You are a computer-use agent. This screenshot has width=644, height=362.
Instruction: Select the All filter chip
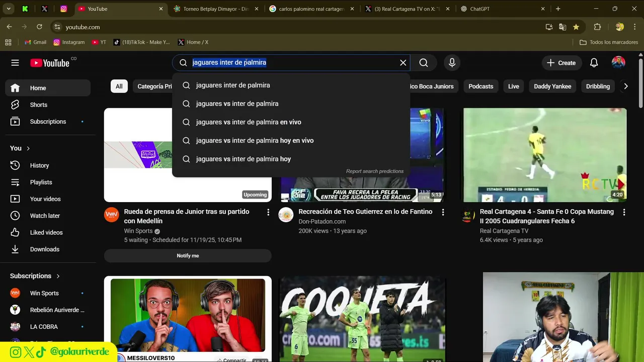[119, 86]
